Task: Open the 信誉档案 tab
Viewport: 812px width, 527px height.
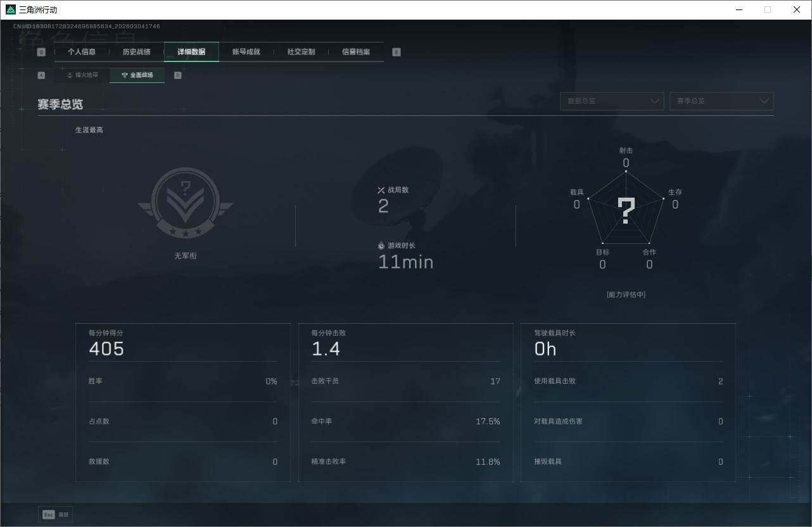Action: coord(356,52)
